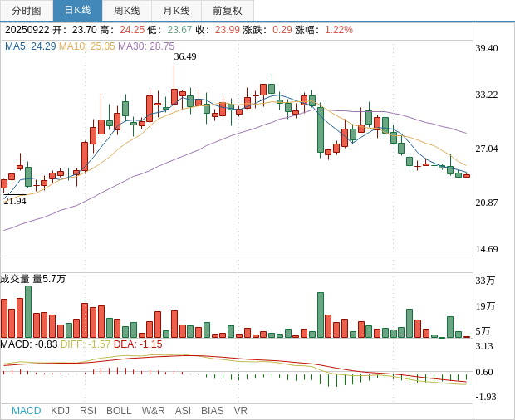Click the DIFF: -1.57 value

pyautogui.click(x=86, y=344)
